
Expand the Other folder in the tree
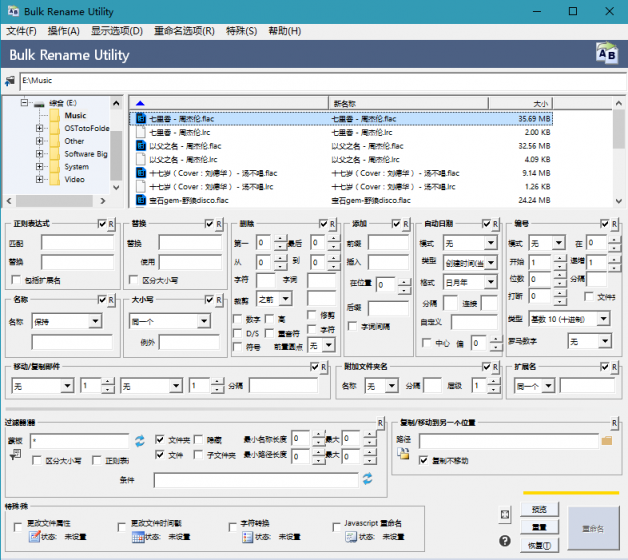[39, 141]
